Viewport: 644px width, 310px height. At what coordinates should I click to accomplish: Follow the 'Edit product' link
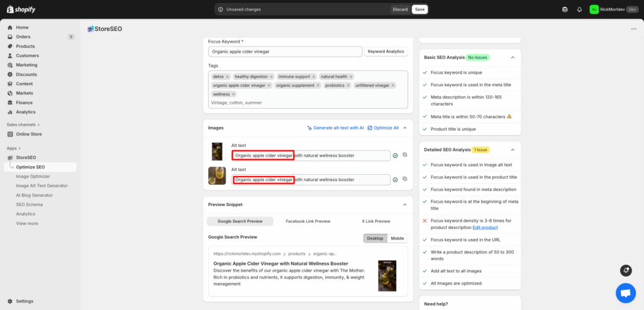485,227
